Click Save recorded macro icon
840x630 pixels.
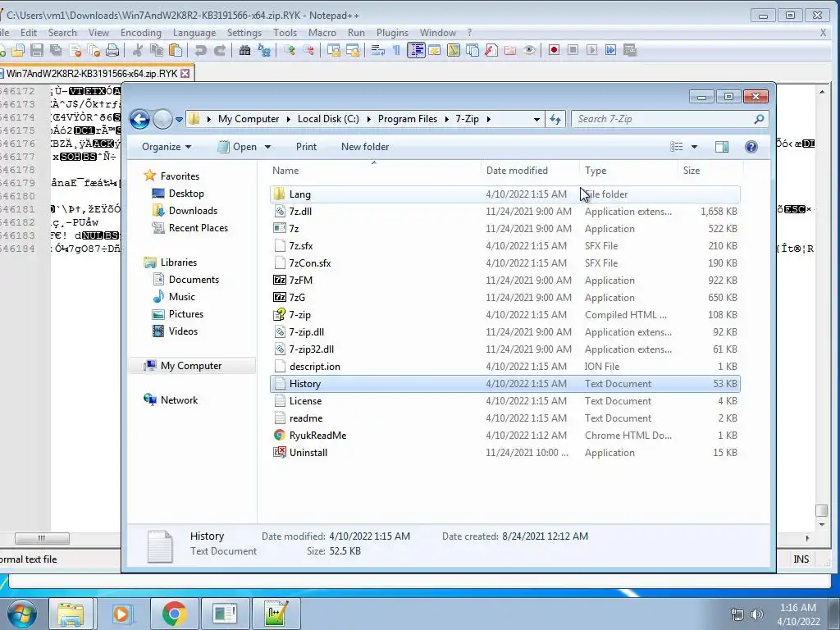tap(630, 50)
